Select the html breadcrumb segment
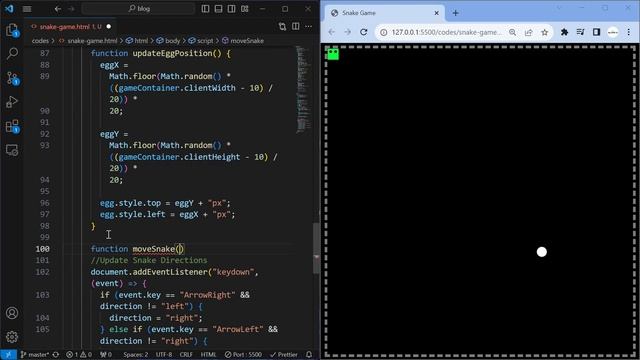This screenshot has height=360, width=640. (137, 41)
